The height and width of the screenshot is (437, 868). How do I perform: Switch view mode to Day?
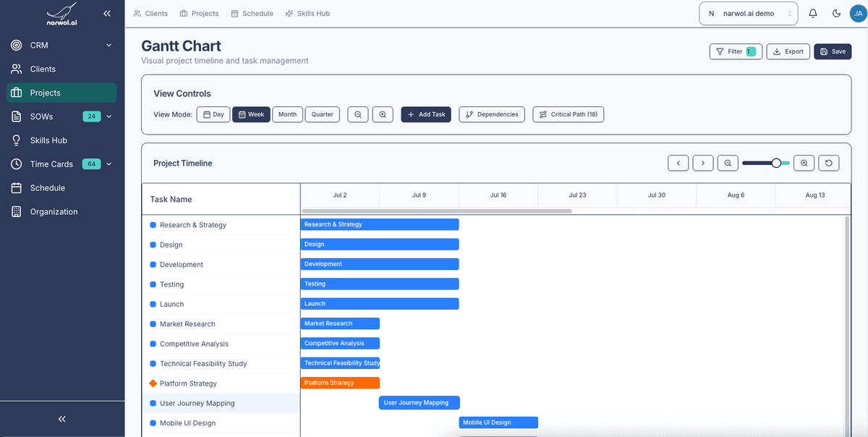(x=213, y=114)
